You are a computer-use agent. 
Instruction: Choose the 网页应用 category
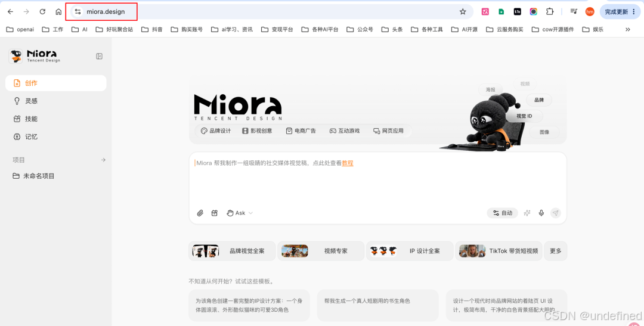pyautogui.click(x=388, y=131)
